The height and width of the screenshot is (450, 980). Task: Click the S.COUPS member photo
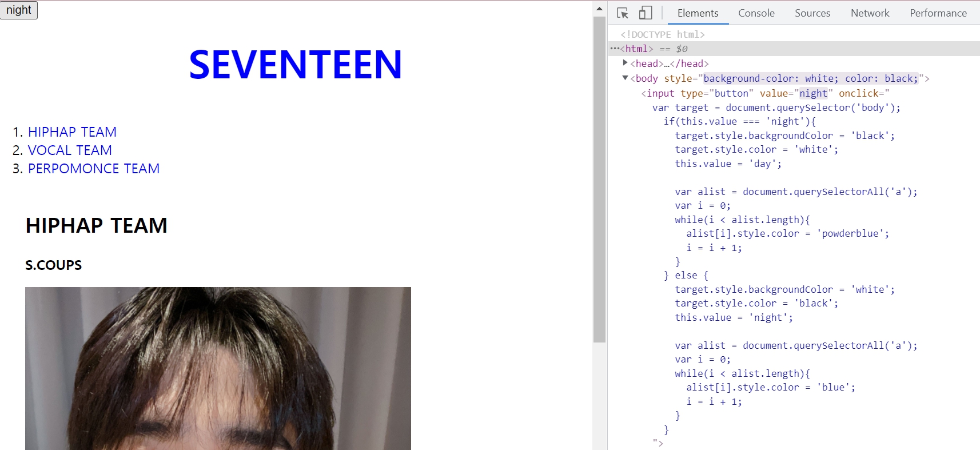[218, 368]
